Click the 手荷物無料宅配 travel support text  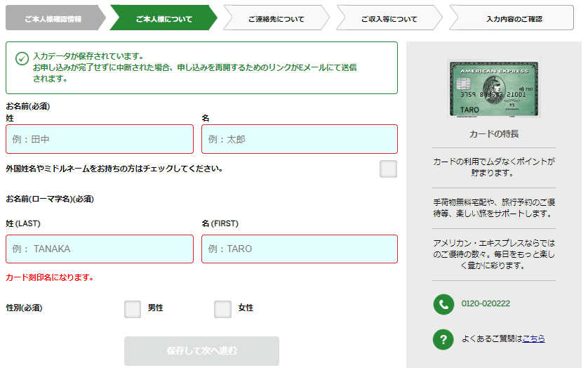(x=494, y=208)
